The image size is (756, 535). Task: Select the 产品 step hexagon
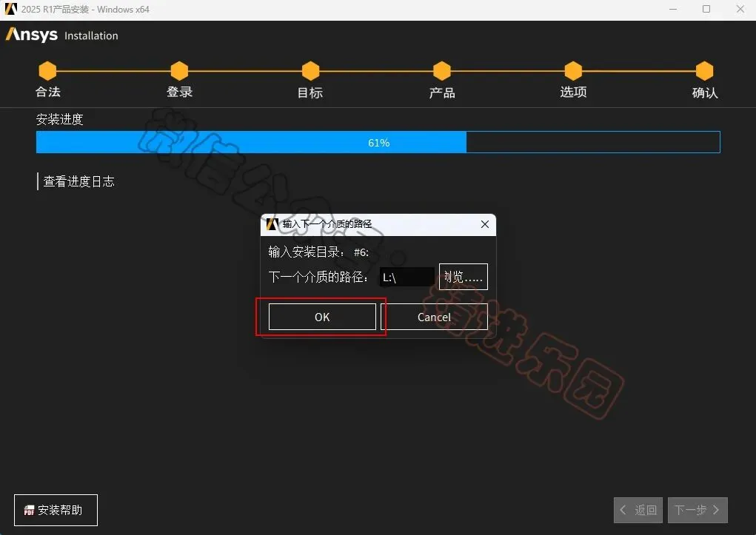click(442, 71)
